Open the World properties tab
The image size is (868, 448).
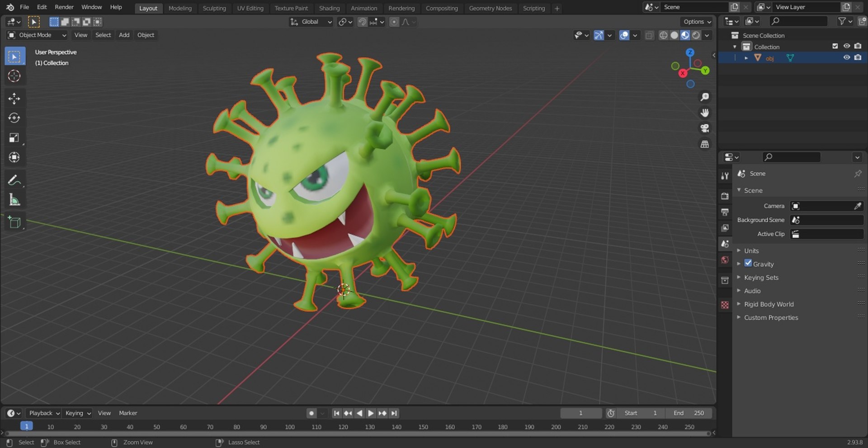[725, 260]
